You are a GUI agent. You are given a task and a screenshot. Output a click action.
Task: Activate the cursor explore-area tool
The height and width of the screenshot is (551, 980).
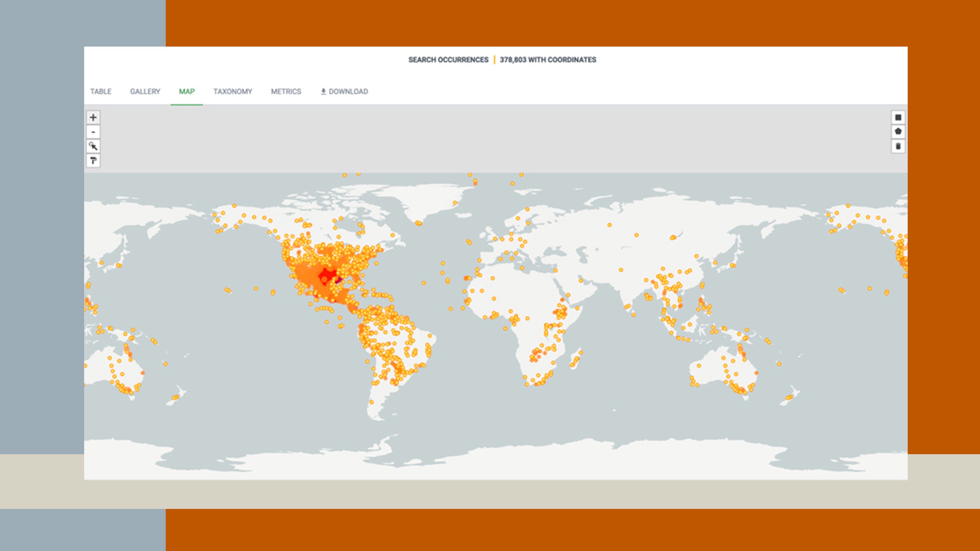(x=93, y=146)
